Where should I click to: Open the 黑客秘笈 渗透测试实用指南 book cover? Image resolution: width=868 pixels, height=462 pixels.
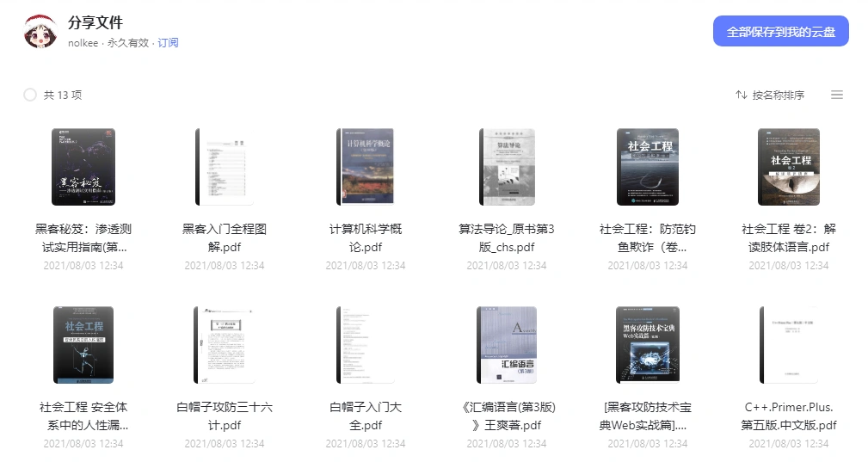click(x=83, y=167)
